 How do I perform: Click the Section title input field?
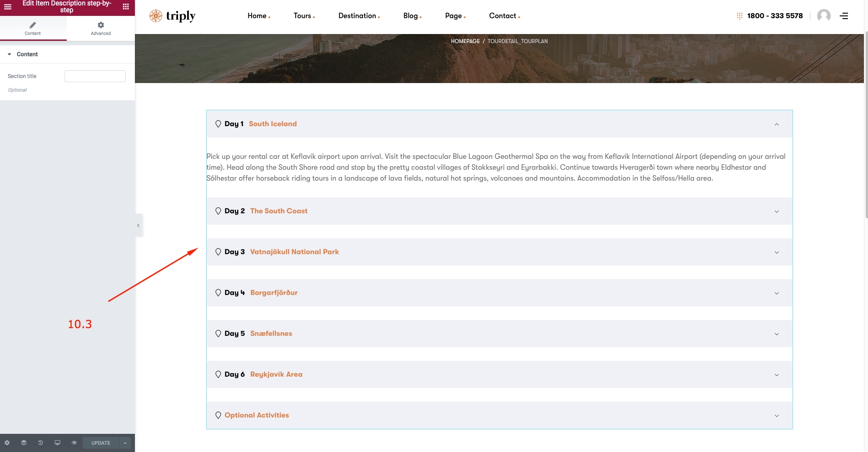click(95, 76)
